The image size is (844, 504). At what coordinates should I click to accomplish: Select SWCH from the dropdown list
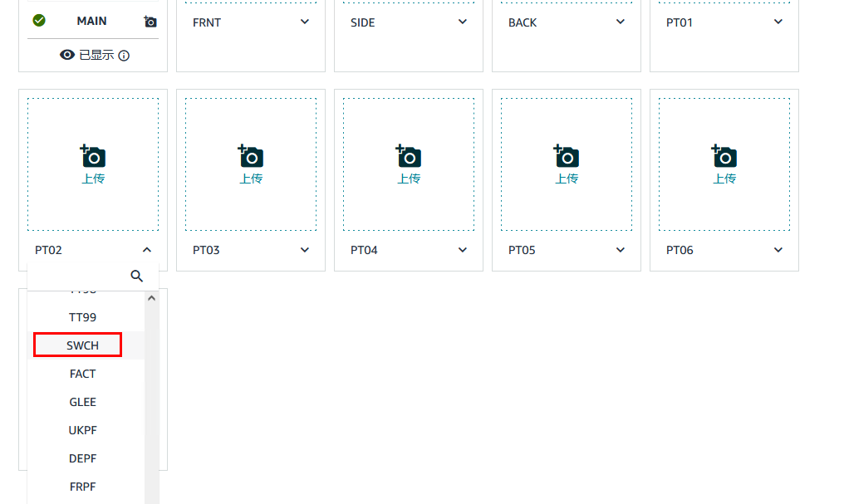point(82,345)
